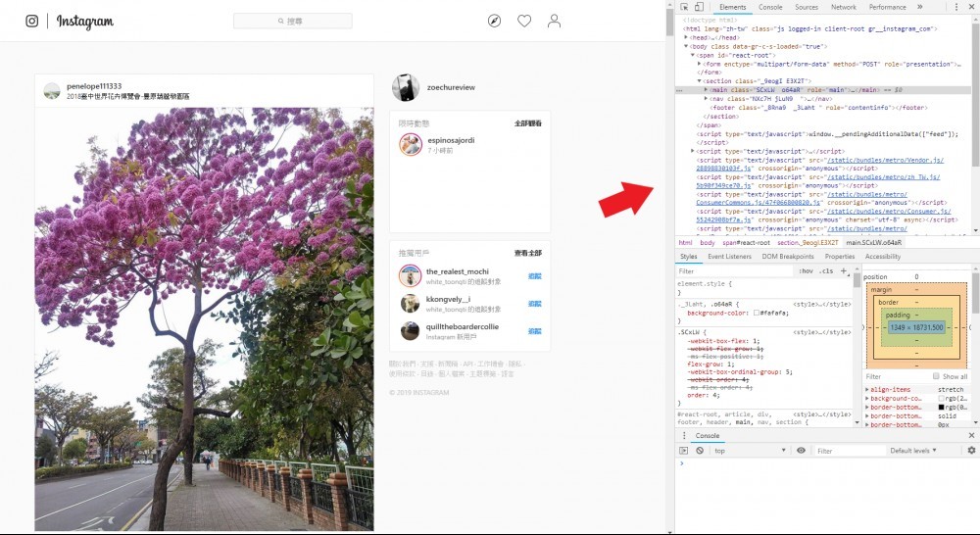Collapse the section _9eogI node
This screenshot has width=980, height=535.
[x=700, y=81]
